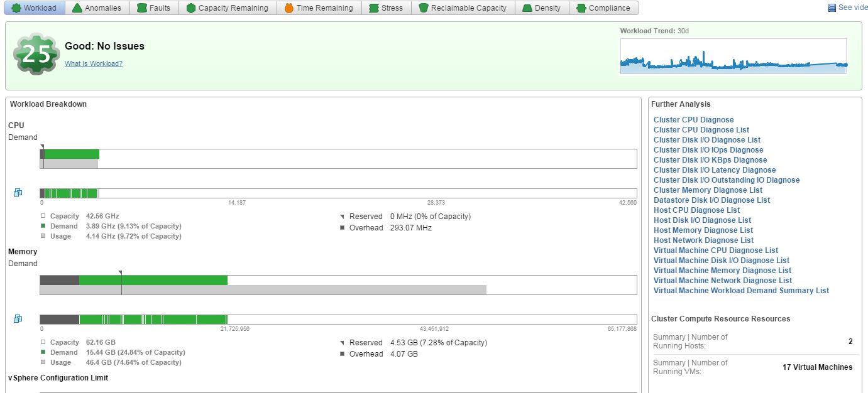Switch to the Compliance tab
The height and width of the screenshot is (393, 868).
point(604,8)
